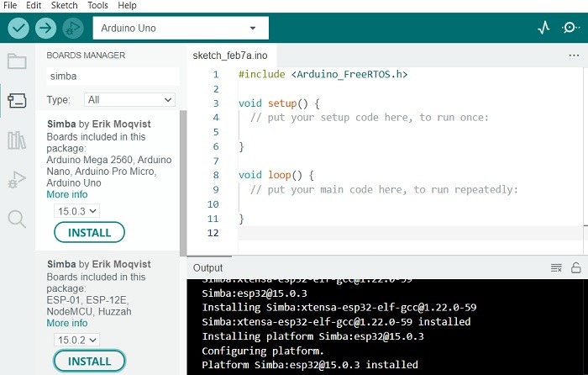Screen dimensions: 588x375
Task: Open the Library Manager sidebar icon
Action: coord(17,140)
